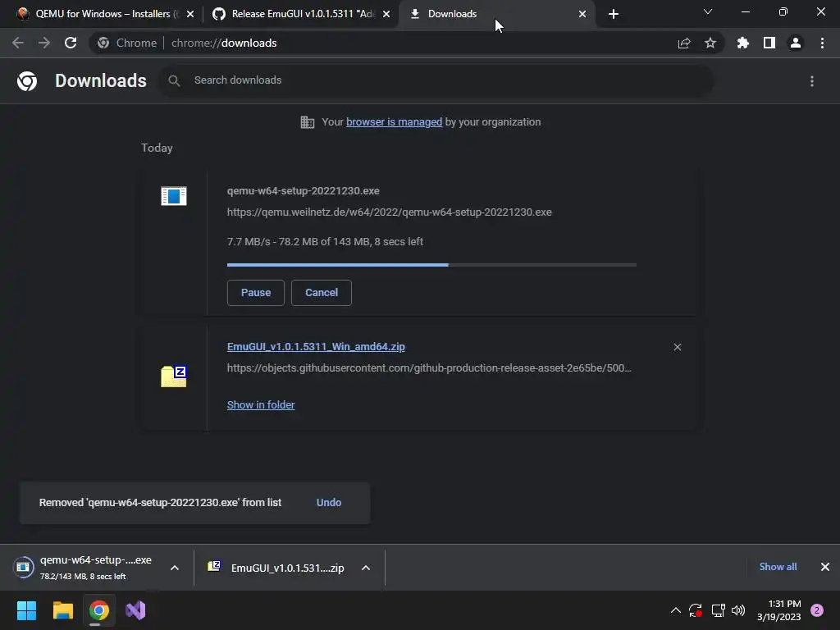This screenshot has height=630, width=840.
Task: Show hidden system tray icons
Action: click(x=676, y=610)
